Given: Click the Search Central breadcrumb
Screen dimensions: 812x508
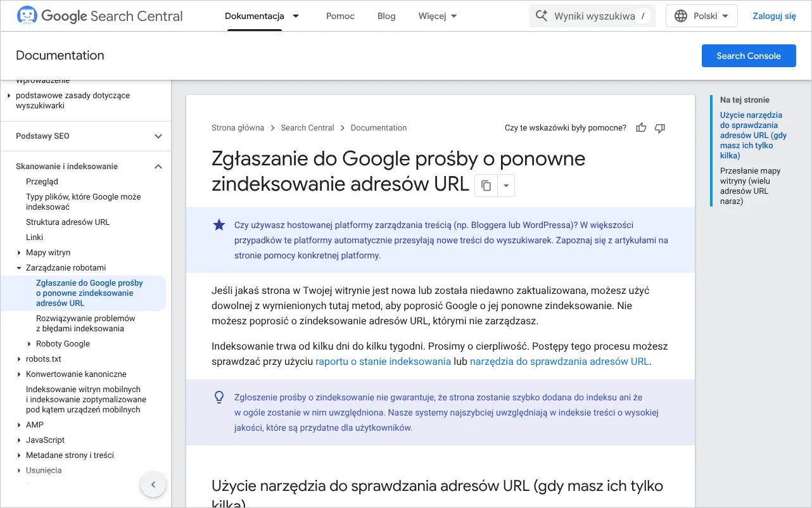Looking at the screenshot, I should [x=307, y=128].
